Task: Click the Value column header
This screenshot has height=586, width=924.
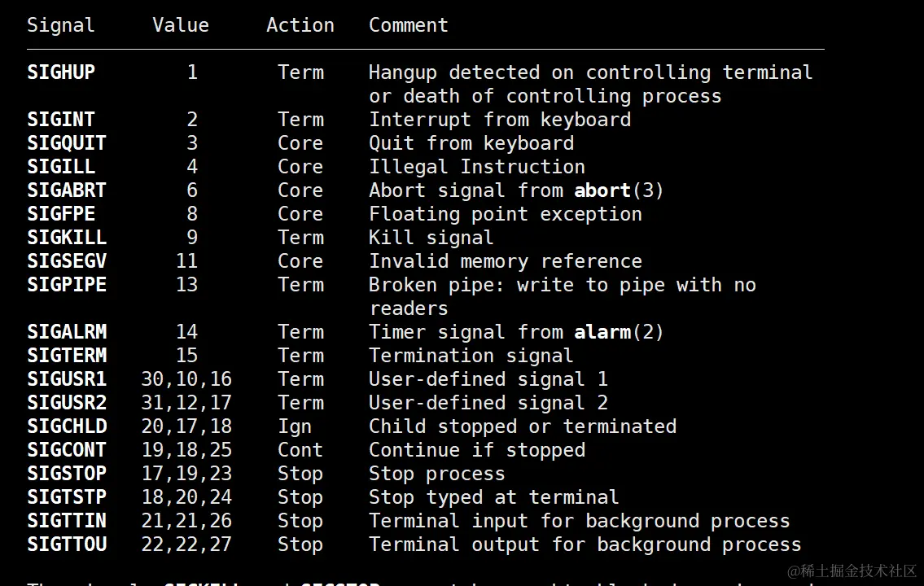Action: 181,25
